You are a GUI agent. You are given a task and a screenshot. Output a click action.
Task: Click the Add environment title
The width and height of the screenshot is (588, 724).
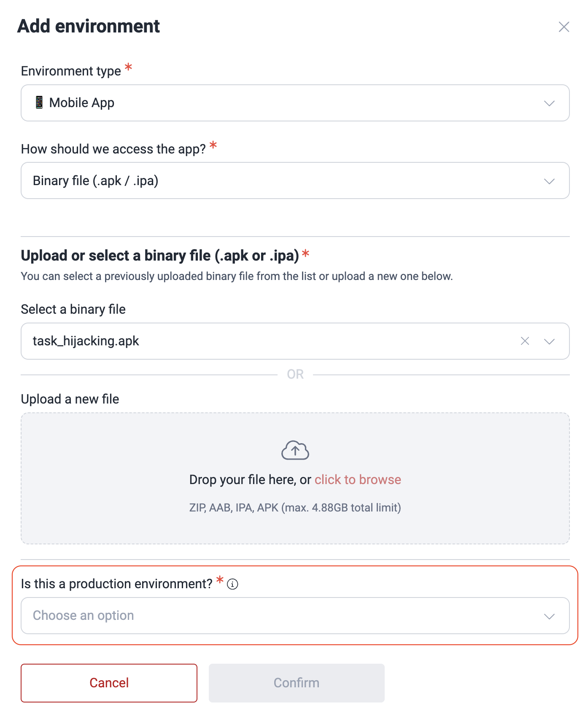point(88,26)
